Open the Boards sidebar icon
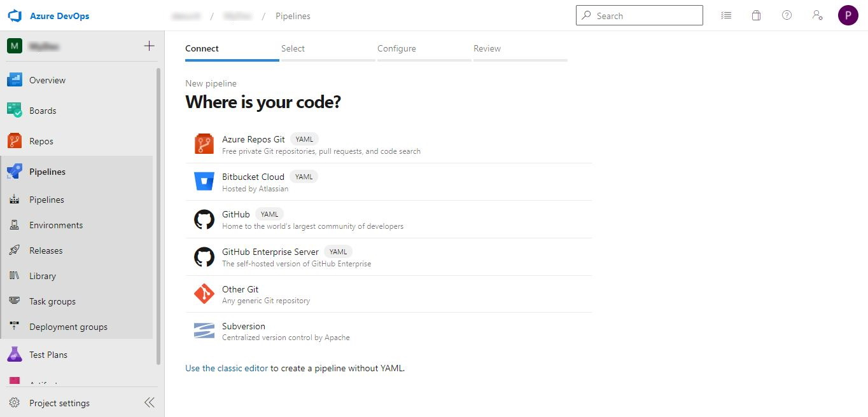Viewport: 868px width, 417px height. [15, 111]
